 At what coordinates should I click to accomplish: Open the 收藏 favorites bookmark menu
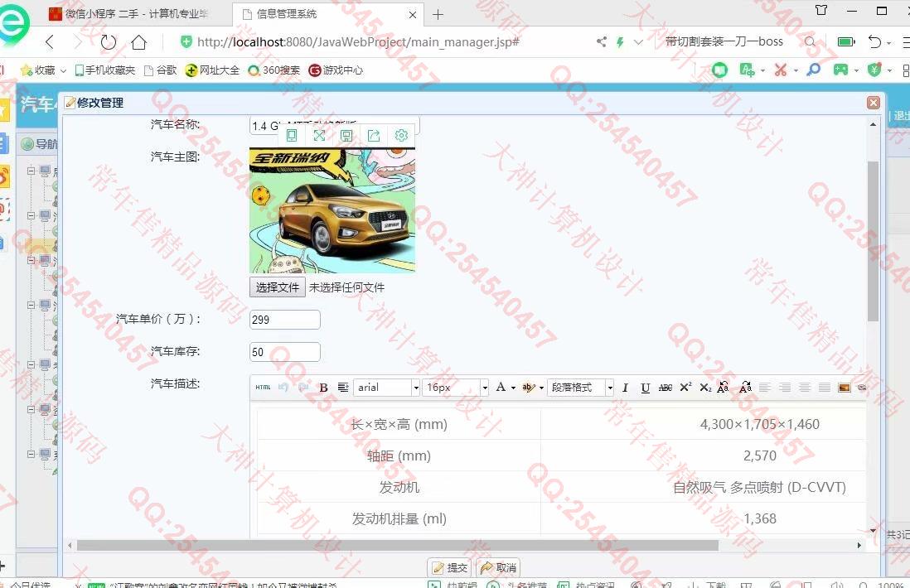(43, 70)
